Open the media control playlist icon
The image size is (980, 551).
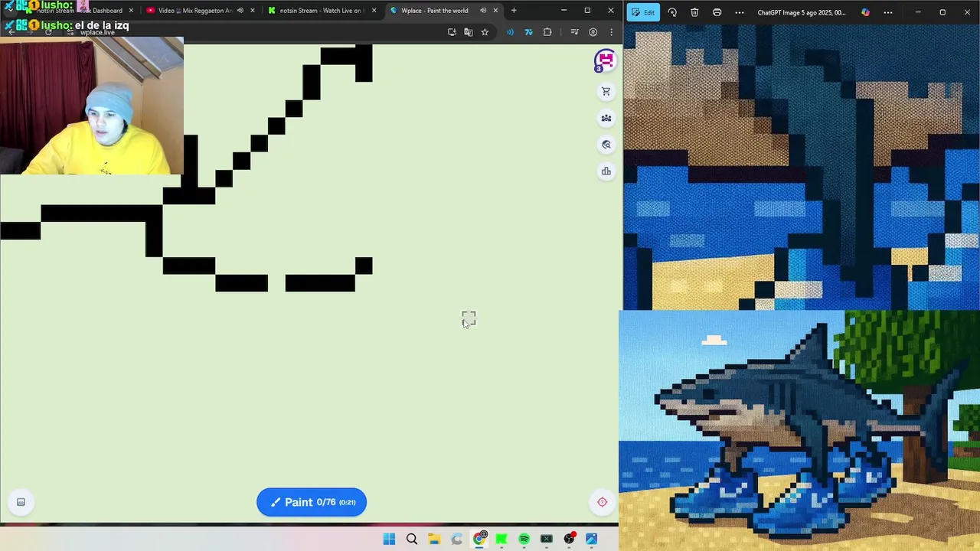coord(575,32)
